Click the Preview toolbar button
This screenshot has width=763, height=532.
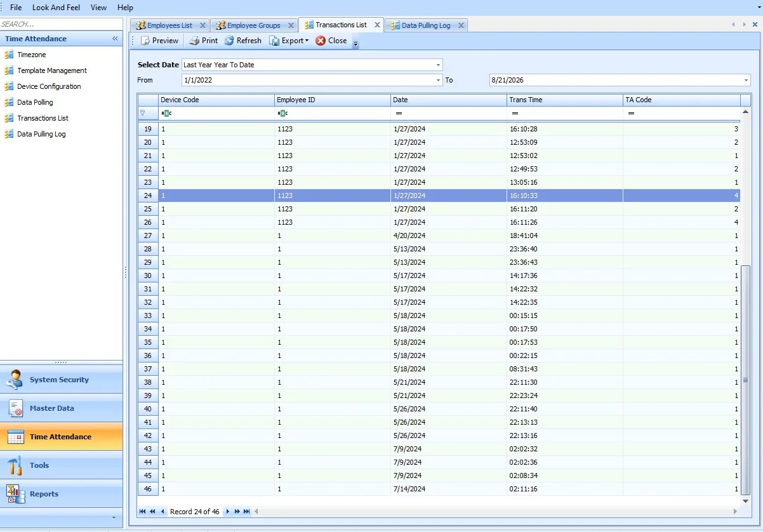pyautogui.click(x=160, y=41)
